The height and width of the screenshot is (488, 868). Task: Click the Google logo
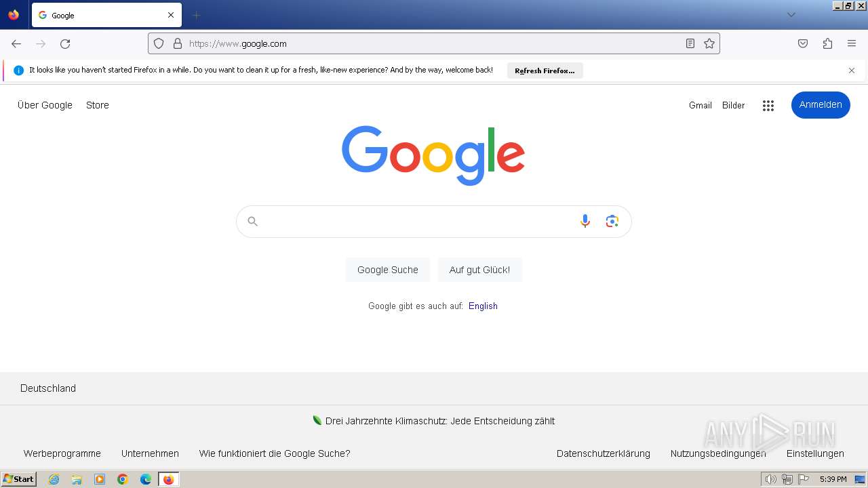[433, 155]
